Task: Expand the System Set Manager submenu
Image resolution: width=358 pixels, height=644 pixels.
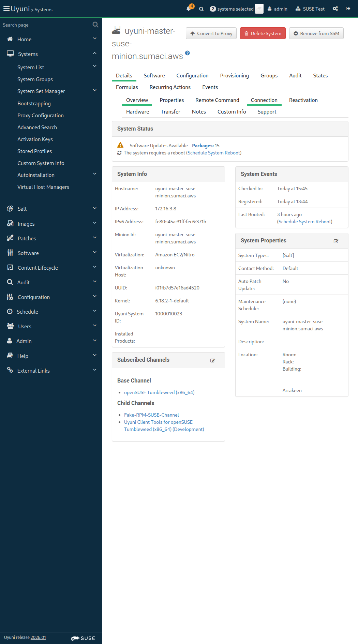Action: [x=95, y=91]
